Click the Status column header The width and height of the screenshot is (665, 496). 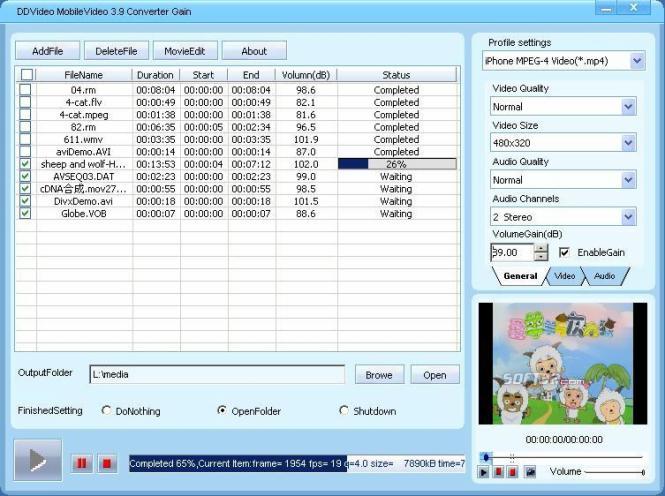click(396, 75)
